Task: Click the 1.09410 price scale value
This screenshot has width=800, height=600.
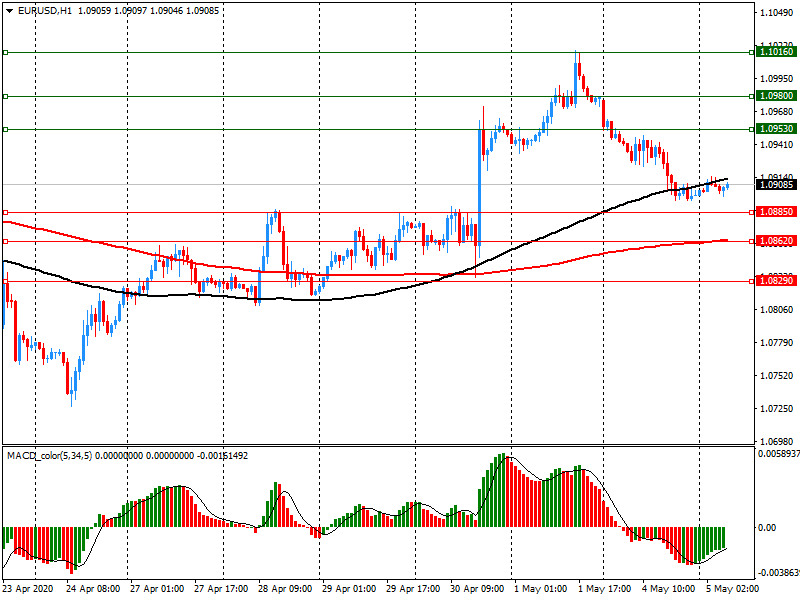Action: pyautogui.click(x=777, y=145)
